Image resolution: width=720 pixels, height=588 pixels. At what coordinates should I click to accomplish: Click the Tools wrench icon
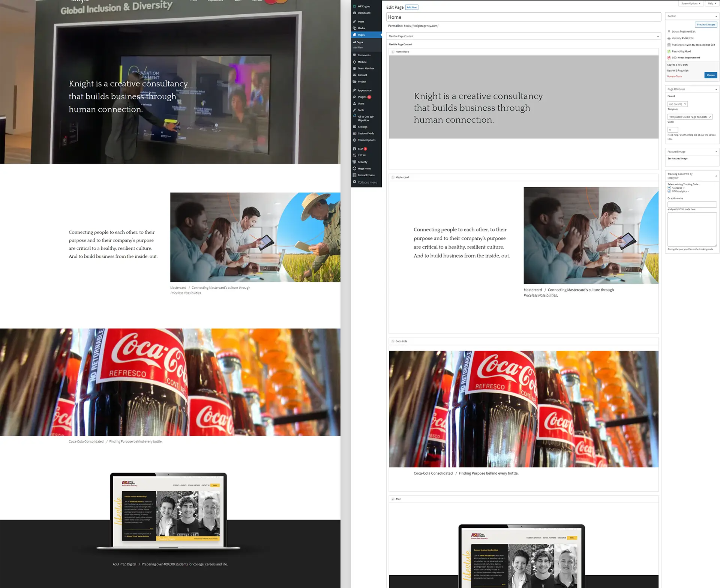354,110
